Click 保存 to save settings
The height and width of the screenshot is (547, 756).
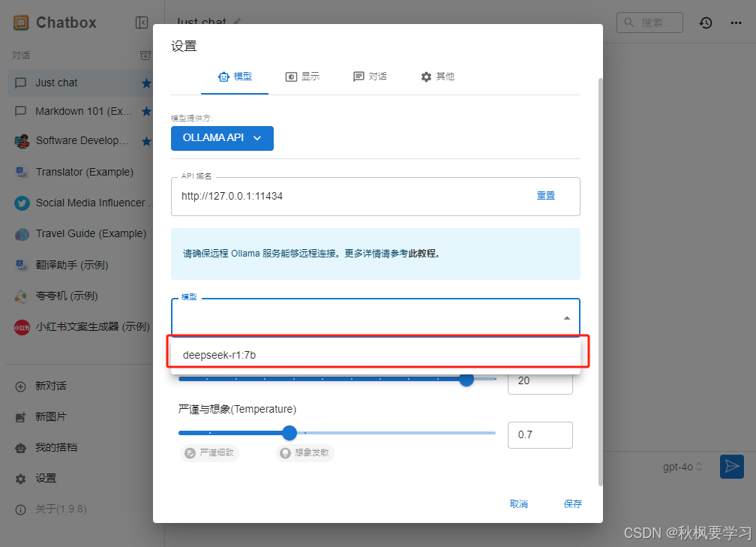[573, 504]
